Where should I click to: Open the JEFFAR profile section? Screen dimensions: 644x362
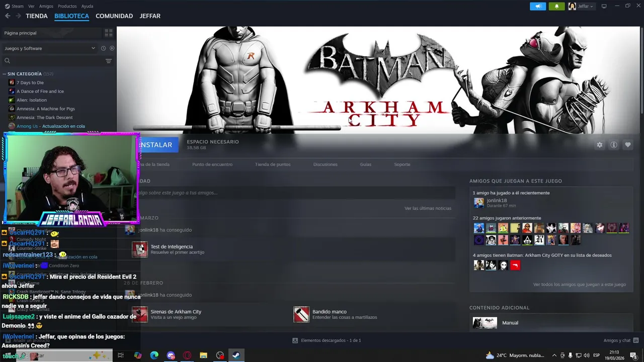click(150, 16)
